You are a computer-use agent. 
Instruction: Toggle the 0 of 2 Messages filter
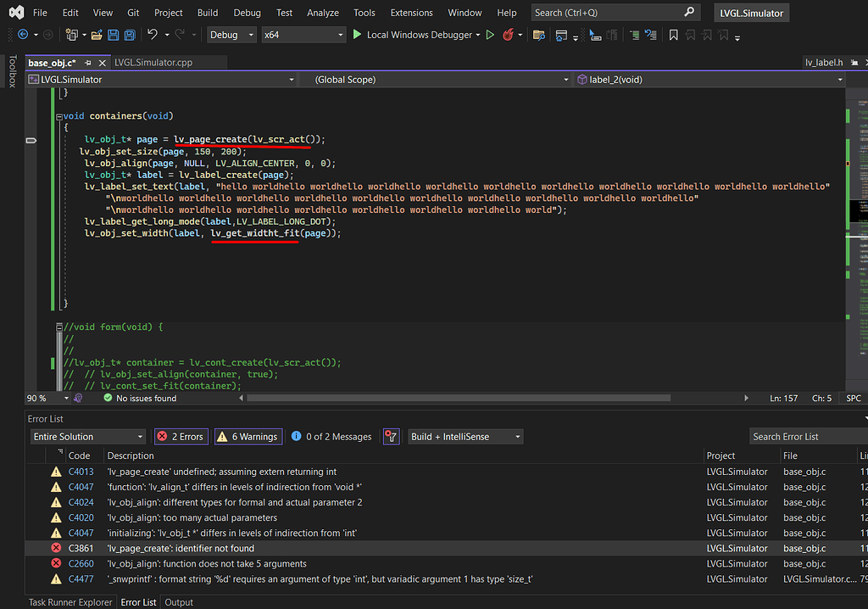click(x=331, y=437)
